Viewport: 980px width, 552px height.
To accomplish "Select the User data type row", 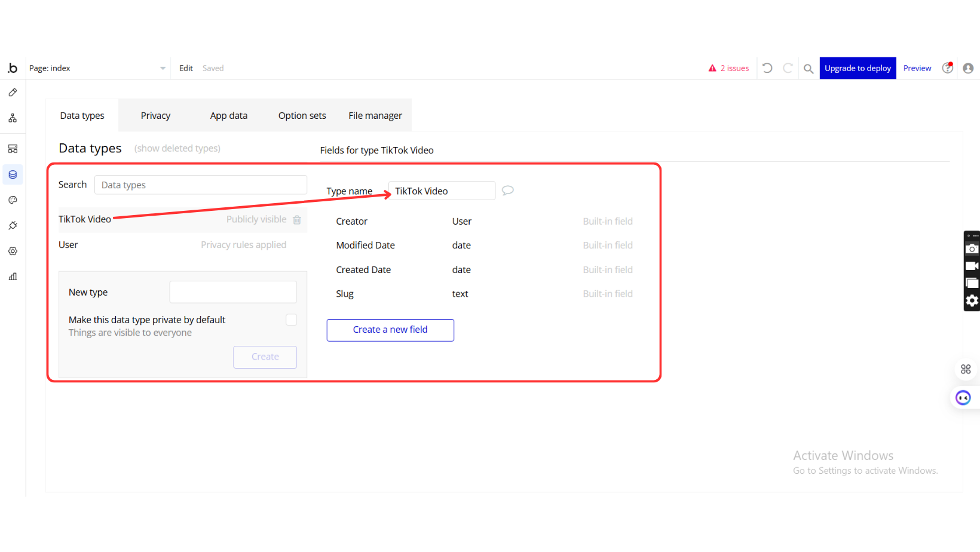I will coord(183,245).
